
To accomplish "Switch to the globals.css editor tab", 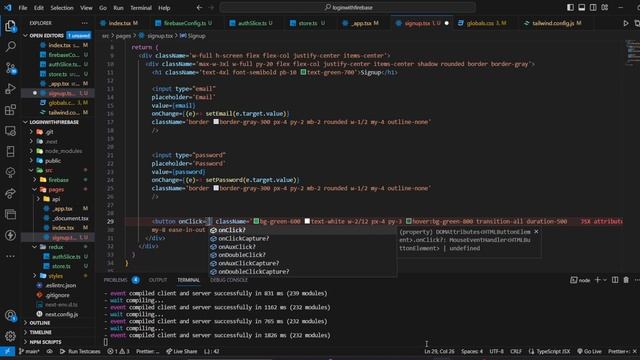I will point(483,23).
